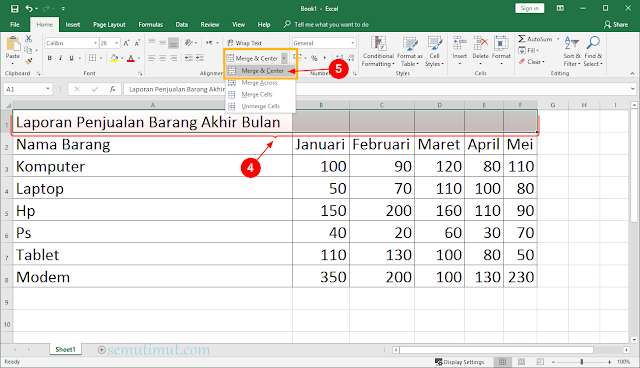Click the Ribbon Display Options icon

click(560, 8)
